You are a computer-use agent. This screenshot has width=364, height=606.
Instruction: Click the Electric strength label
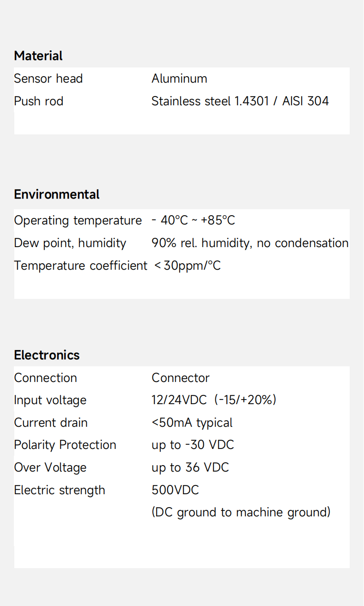[x=60, y=490]
